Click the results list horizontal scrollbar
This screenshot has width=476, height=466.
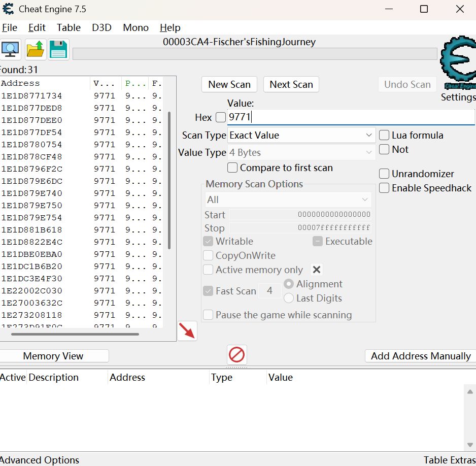point(75,334)
